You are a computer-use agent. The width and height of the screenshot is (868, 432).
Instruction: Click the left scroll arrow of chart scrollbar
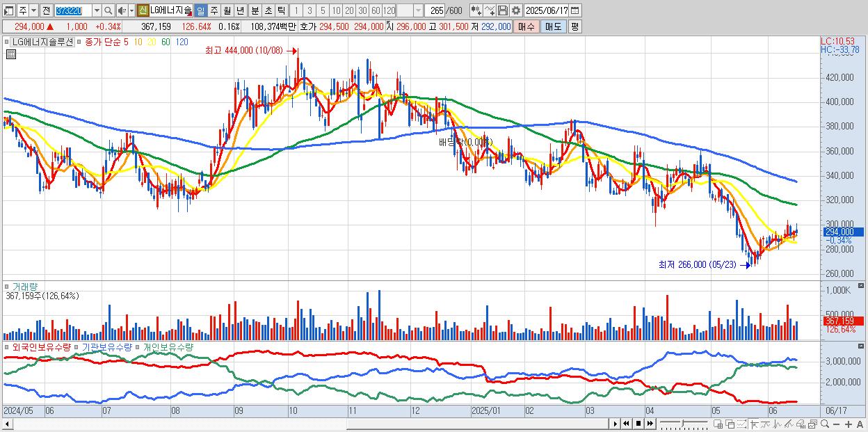8,424
